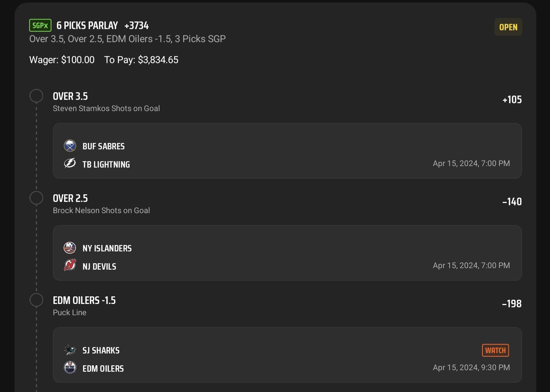Image resolution: width=550 pixels, height=392 pixels.
Task: Click the Buffalo Sabres team logo
Action: [x=70, y=146]
